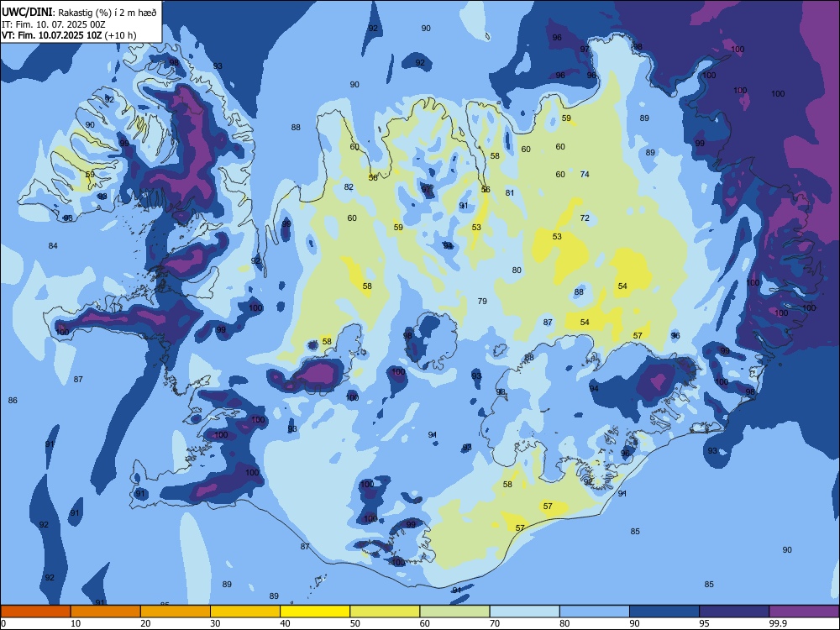The height and width of the screenshot is (630, 840).
Task: Click the '70' label on the color scale
Action: [x=495, y=623]
